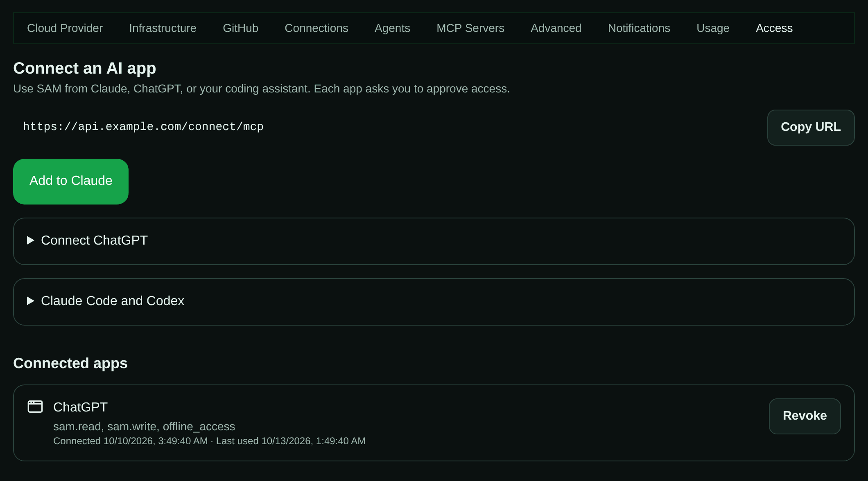
Task: Click the Copy URL button
Action: click(x=811, y=127)
